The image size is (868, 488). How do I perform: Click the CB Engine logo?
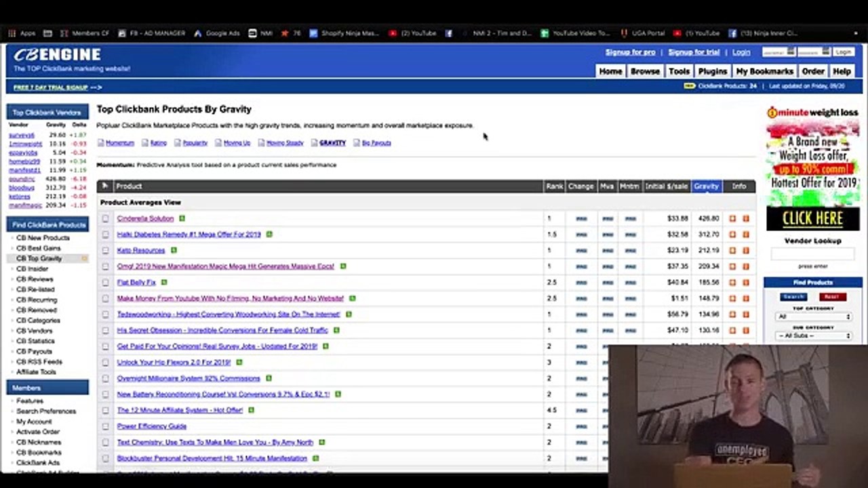click(x=57, y=55)
